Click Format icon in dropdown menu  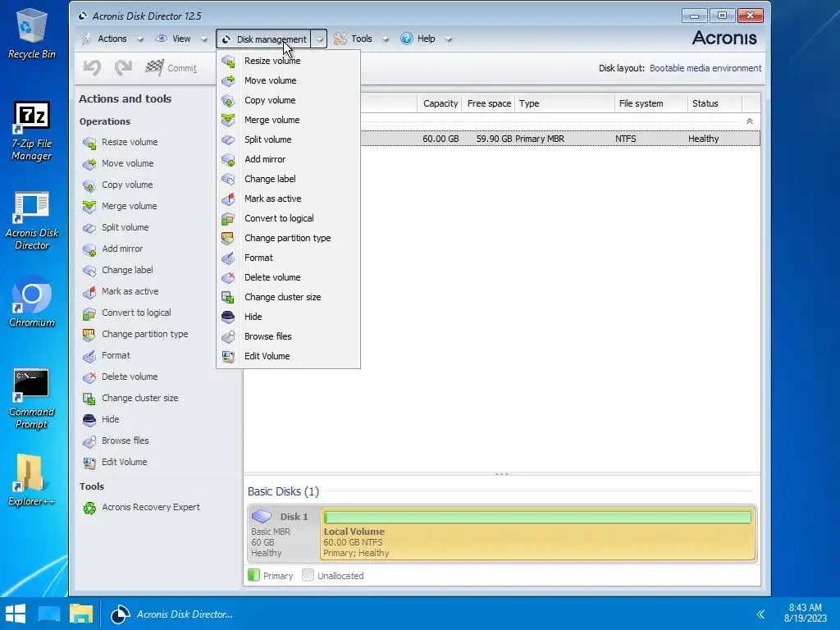coord(228,258)
